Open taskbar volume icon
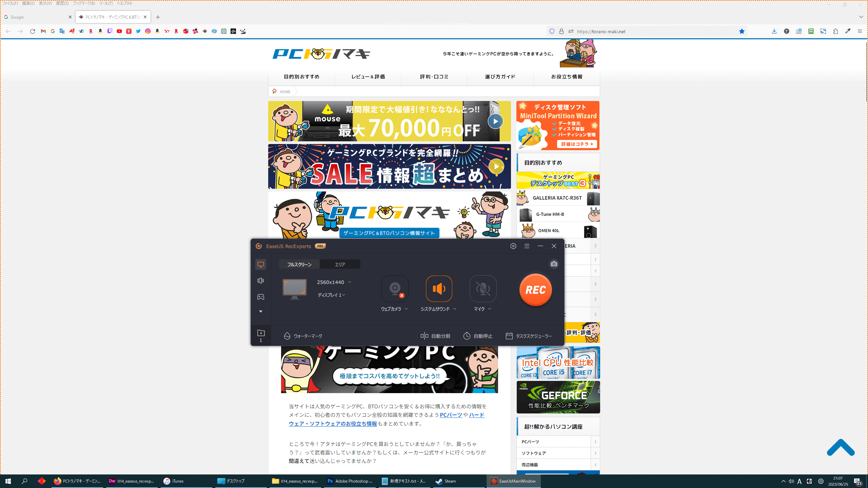This screenshot has width=868, height=488. pos(791,481)
